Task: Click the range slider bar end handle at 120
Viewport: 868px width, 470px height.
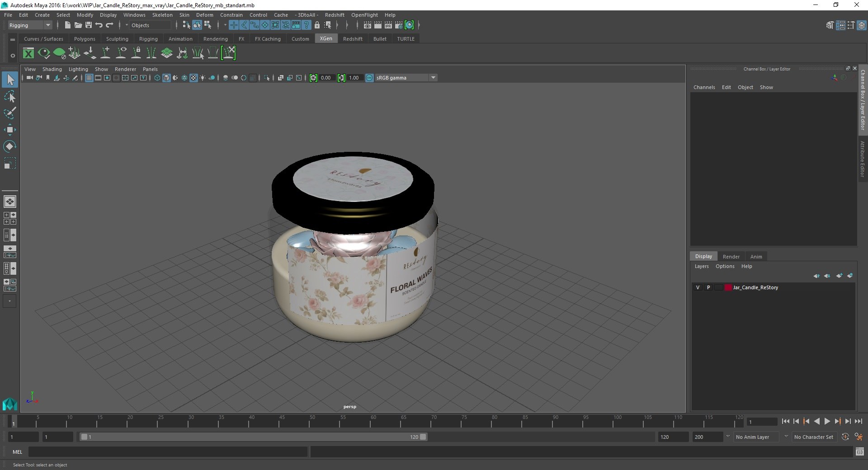Action: click(423, 437)
